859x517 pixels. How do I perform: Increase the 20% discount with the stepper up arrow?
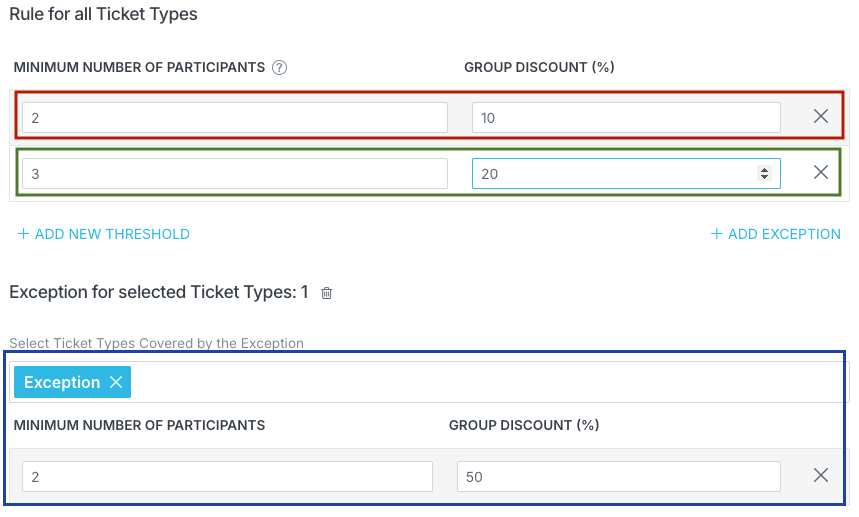[764, 170]
